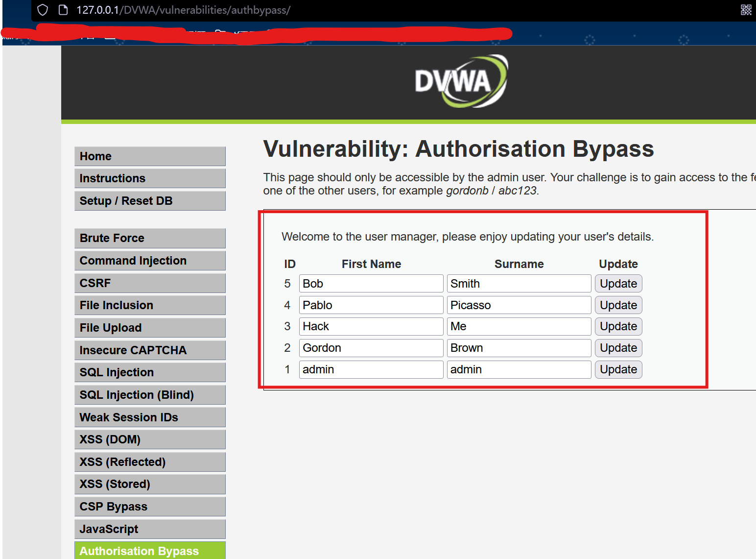Open the Brute Force vulnerability page

150,238
